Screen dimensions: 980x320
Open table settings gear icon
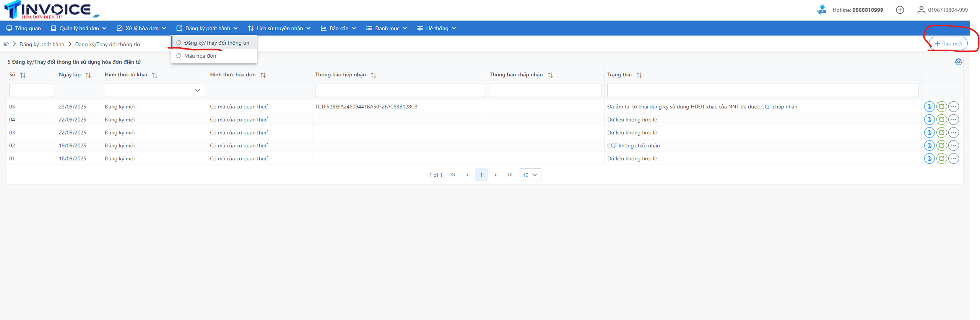click(x=958, y=62)
